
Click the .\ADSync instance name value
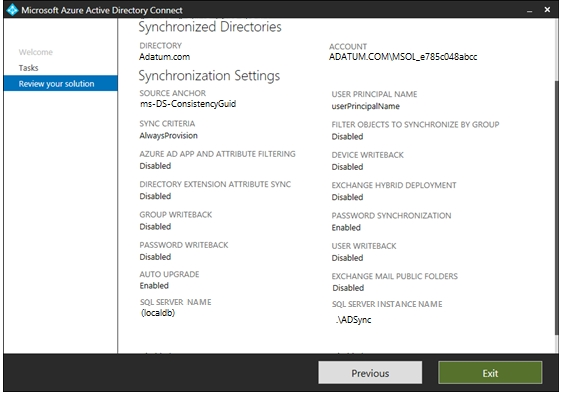(x=353, y=320)
